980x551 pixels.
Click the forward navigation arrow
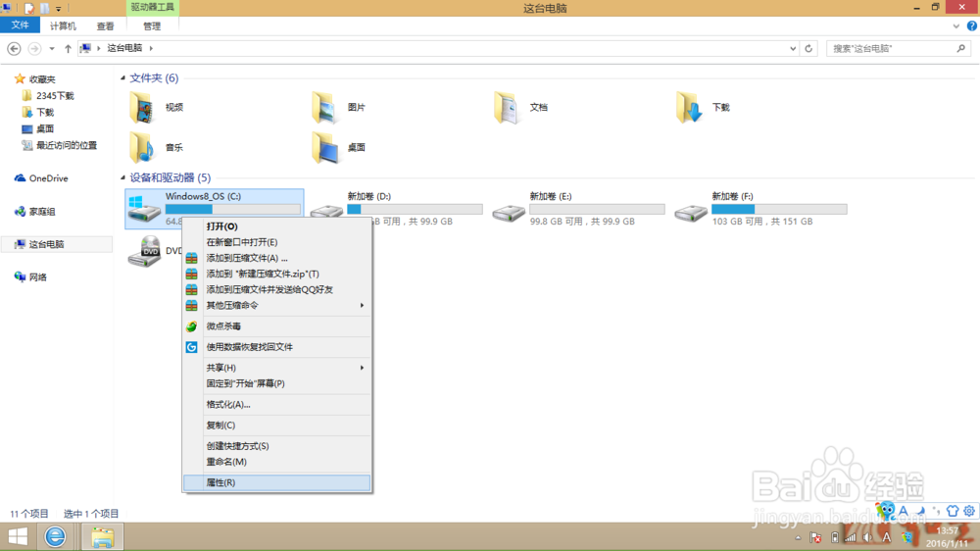[x=34, y=48]
